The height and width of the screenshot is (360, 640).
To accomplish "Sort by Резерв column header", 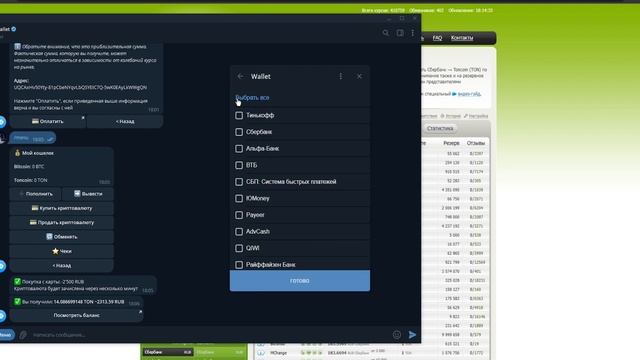I will pyautogui.click(x=451, y=143).
